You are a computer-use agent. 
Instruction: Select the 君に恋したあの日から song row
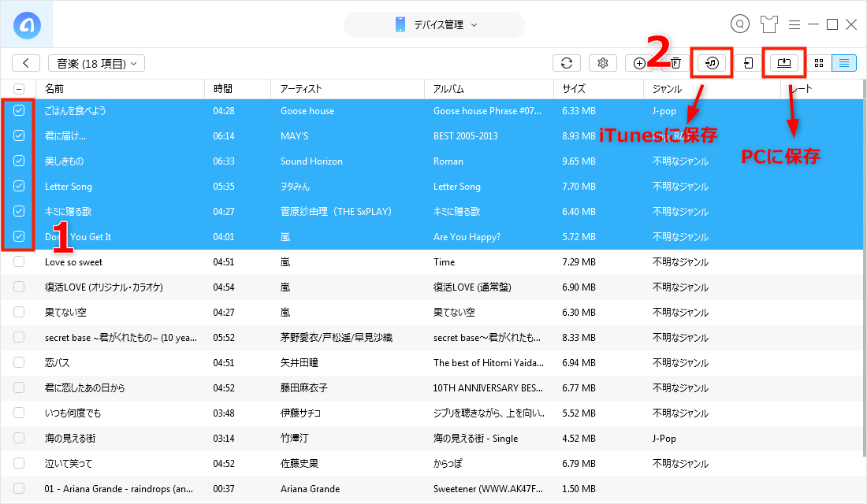(x=431, y=388)
